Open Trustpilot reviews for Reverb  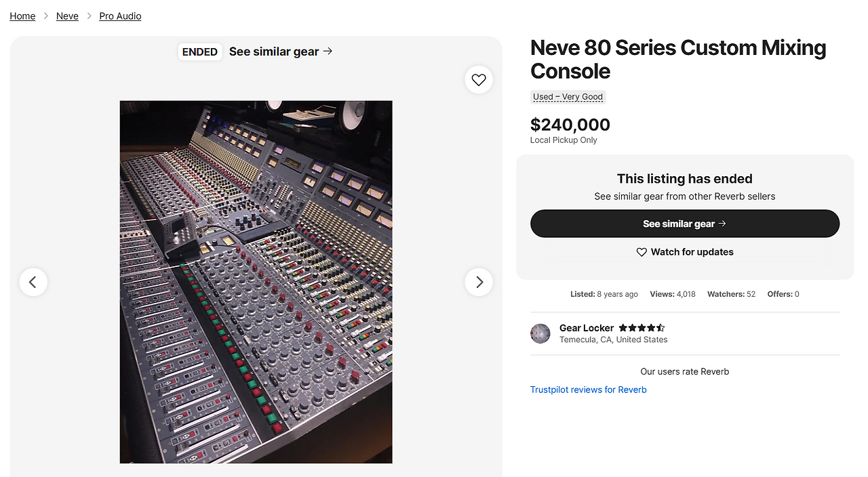[x=589, y=390]
